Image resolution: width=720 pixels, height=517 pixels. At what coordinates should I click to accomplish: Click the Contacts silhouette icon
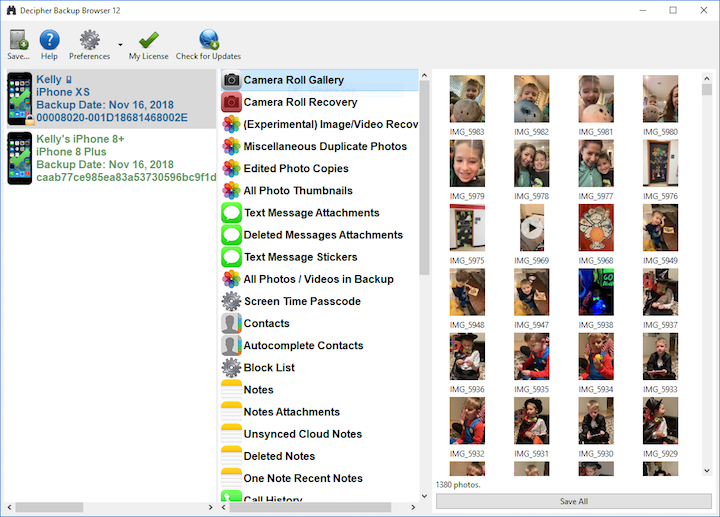[x=231, y=323]
